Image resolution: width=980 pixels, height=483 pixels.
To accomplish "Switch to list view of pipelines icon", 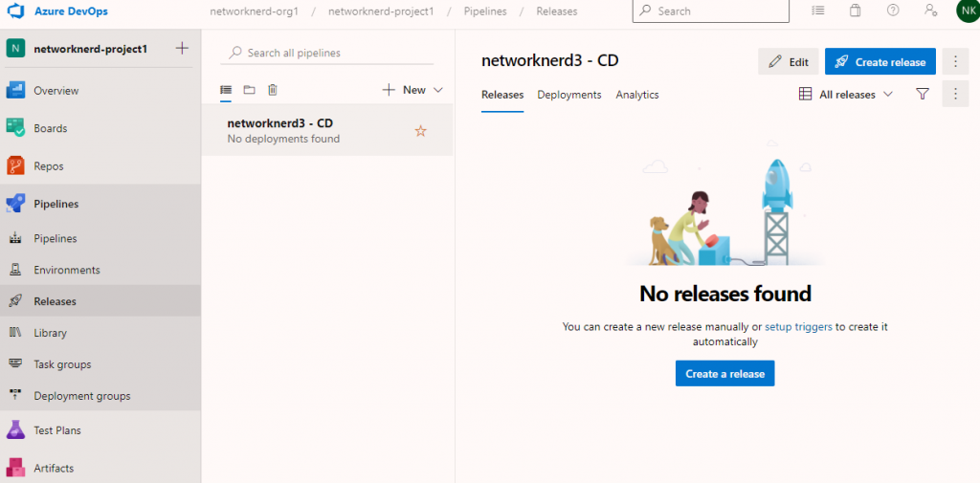I will point(226,90).
